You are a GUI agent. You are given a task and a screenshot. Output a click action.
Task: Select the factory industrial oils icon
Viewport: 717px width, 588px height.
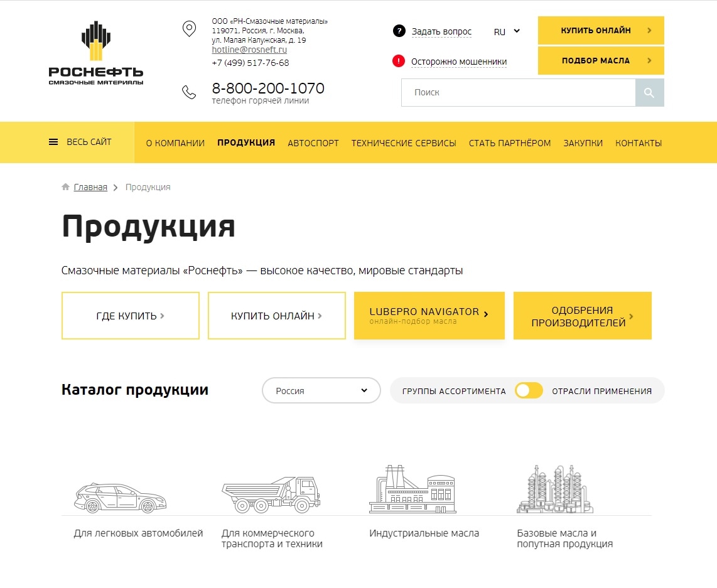pyautogui.click(x=412, y=489)
